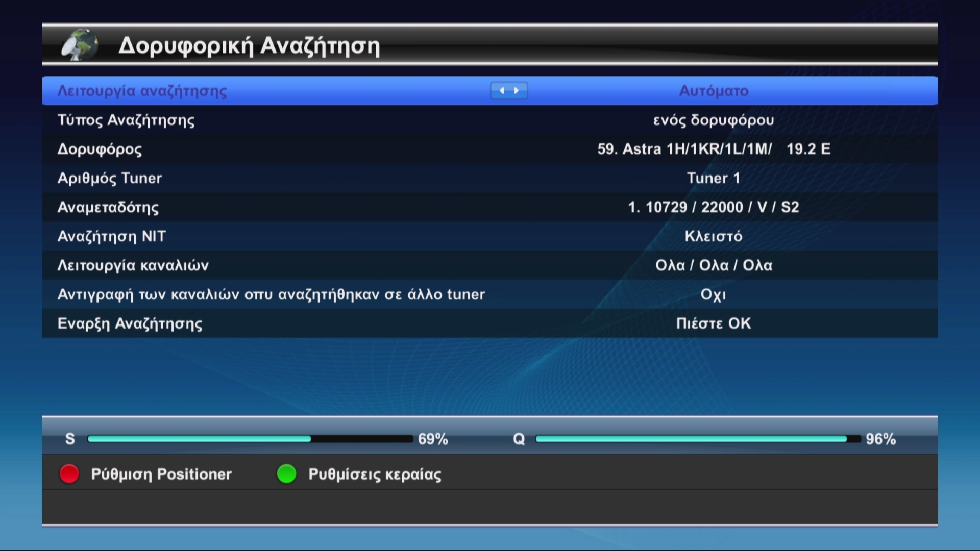Viewport: 980px width, 551px height.
Task: Open the Δορυφόρος satellite selection row
Action: tap(490, 149)
